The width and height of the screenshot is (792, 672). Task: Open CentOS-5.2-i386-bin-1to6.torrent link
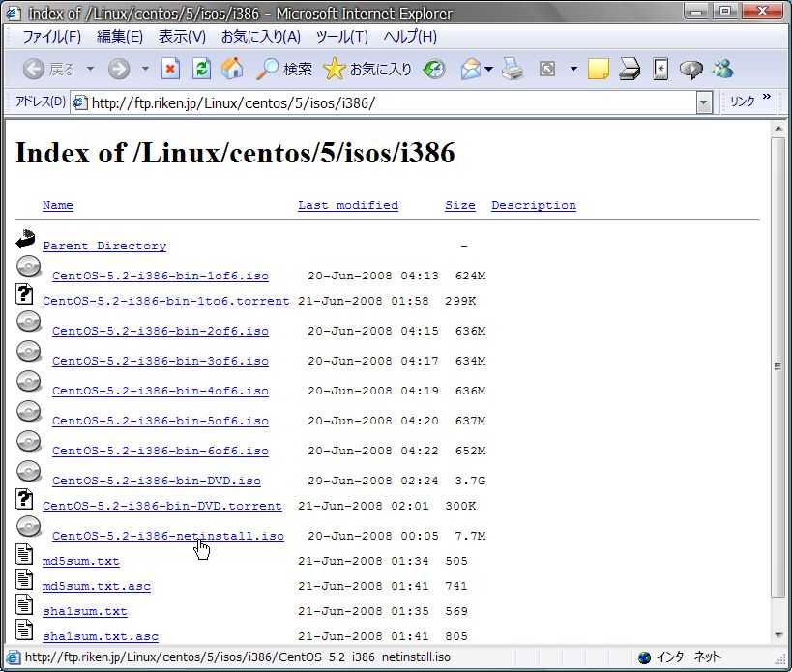click(166, 301)
